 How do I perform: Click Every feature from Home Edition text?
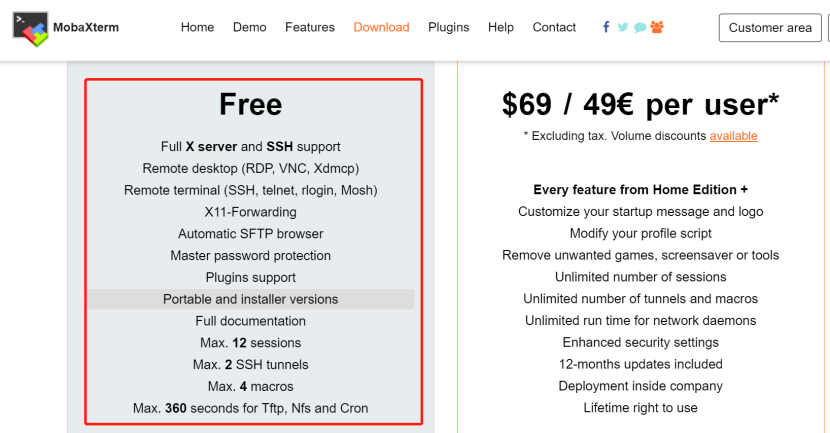tap(640, 190)
